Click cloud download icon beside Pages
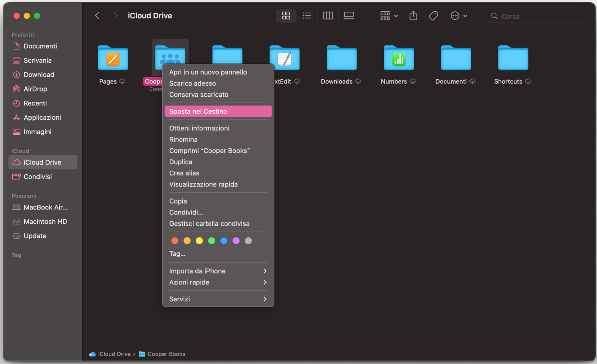 click(x=122, y=81)
